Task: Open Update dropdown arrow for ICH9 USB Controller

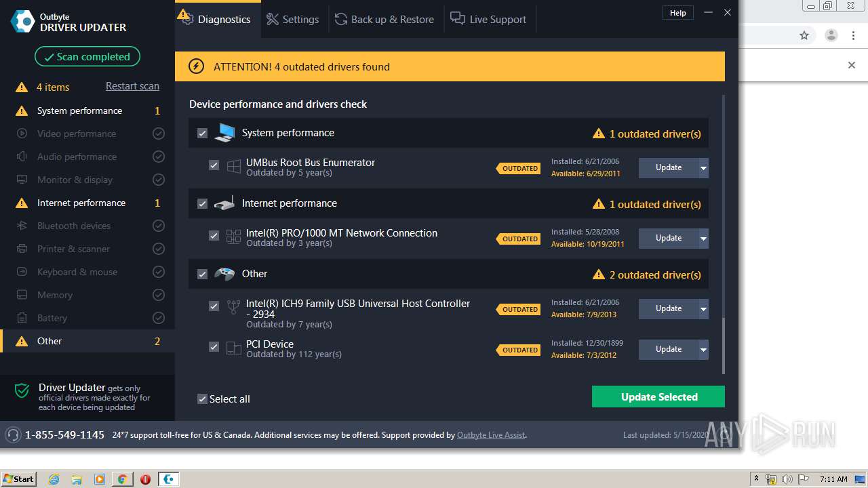Action: tap(703, 309)
